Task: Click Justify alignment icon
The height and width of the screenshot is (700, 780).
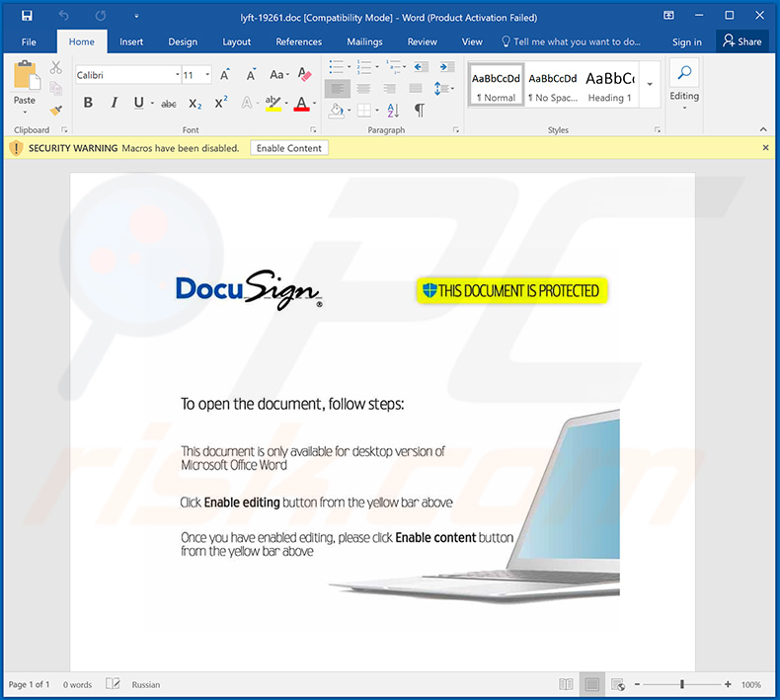Action: (416, 89)
